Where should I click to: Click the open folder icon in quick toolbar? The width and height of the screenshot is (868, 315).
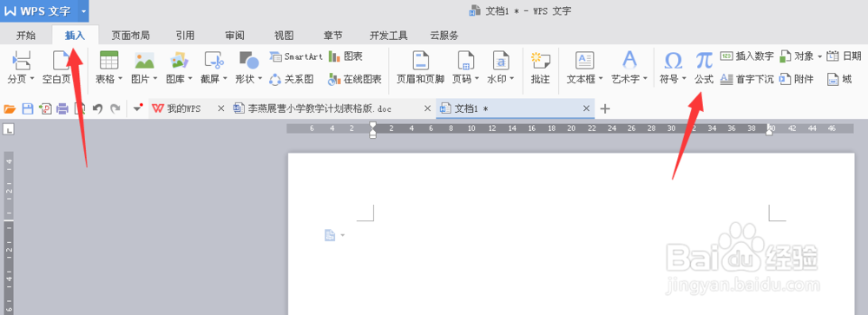pyautogui.click(x=10, y=109)
